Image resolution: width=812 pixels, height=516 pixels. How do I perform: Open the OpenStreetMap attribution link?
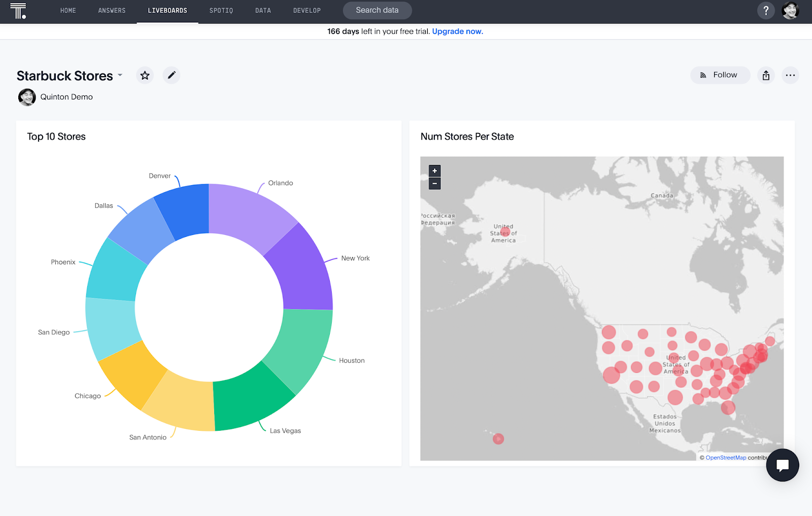726,458
